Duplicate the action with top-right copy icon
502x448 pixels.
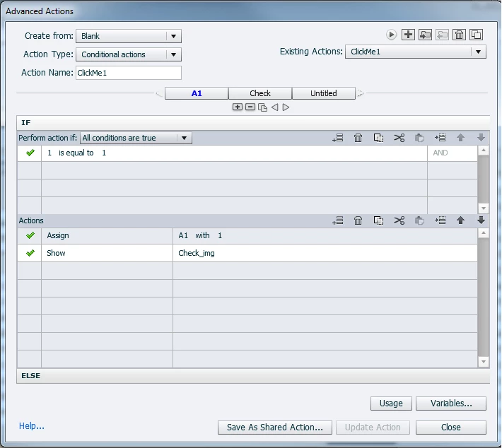coord(476,35)
